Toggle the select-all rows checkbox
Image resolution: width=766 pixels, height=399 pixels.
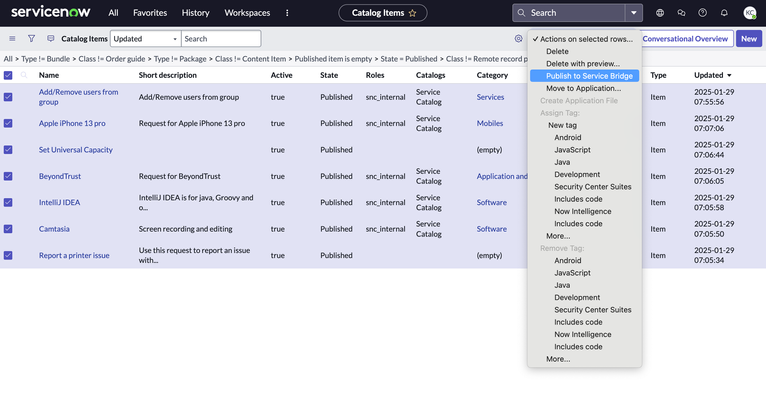point(8,75)
